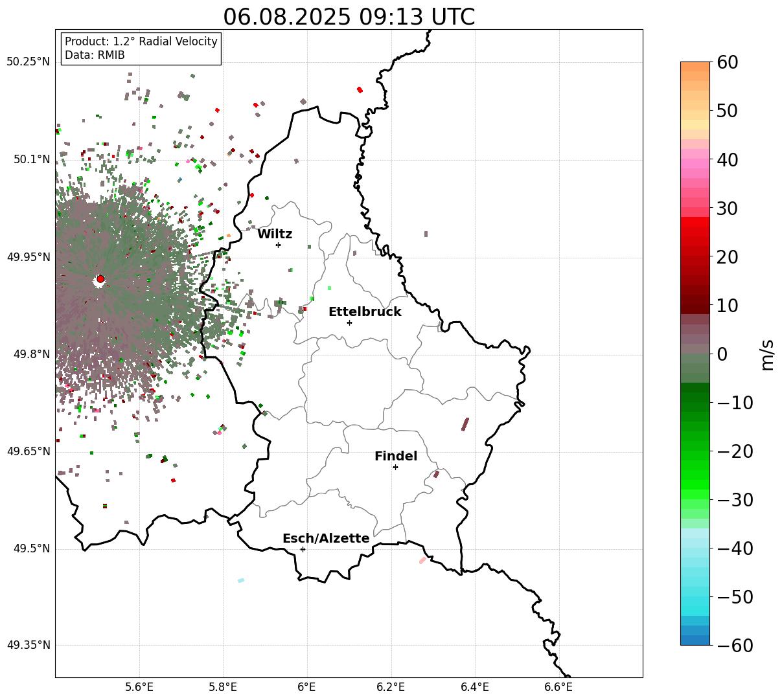Click the Ettelbruck town label
Viewport: 782px width, 700px height.
tap(365, 312)
